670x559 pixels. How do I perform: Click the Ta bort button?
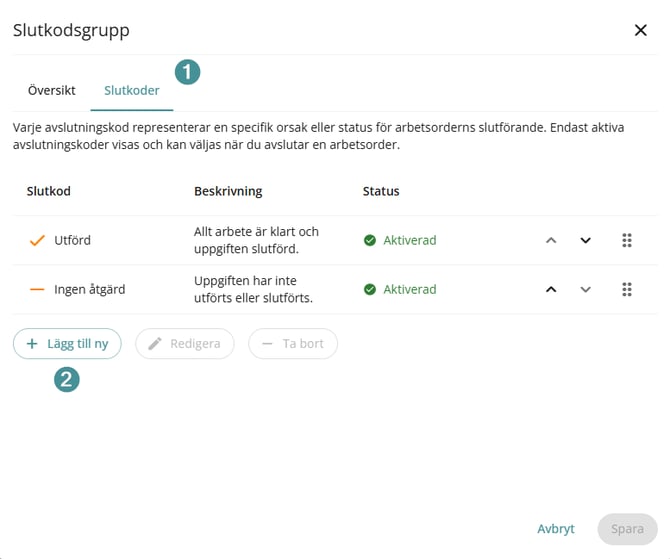click(293, 344)
